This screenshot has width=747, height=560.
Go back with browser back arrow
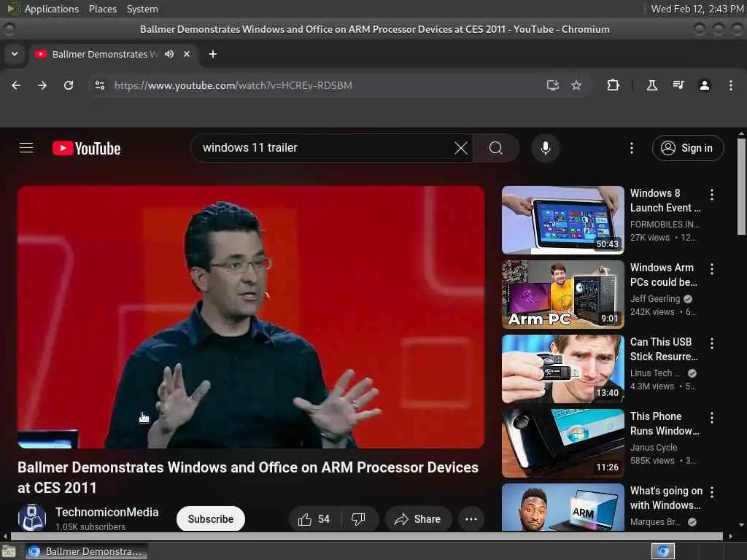tap(16, 85)
